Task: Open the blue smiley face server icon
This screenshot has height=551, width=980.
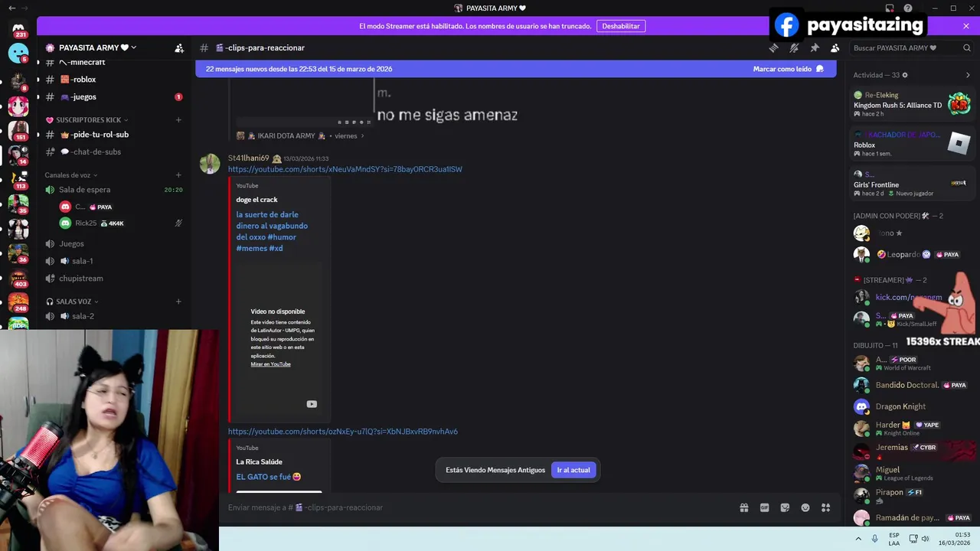Action: click(x=18, y=53)
